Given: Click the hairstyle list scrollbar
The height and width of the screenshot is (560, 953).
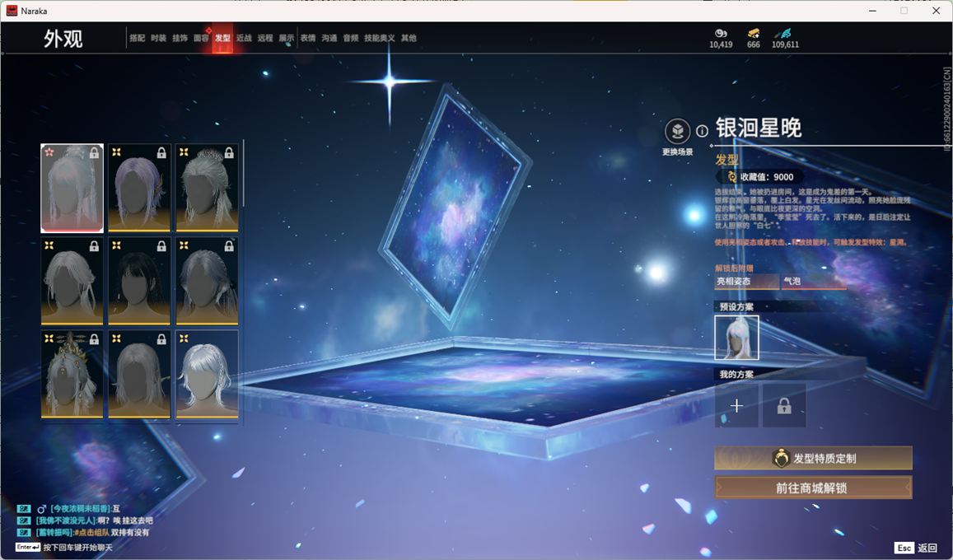Looking at the screenshot, I should [243, 175].
